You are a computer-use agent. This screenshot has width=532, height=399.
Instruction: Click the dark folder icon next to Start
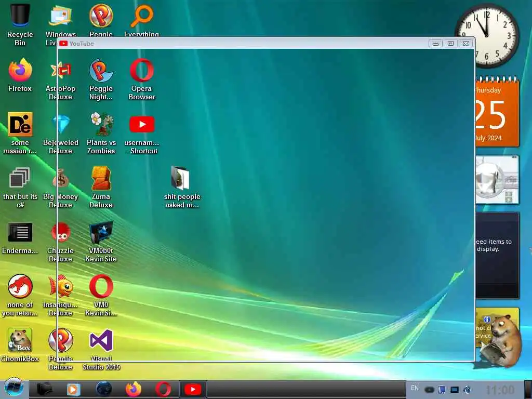[45, 389]
